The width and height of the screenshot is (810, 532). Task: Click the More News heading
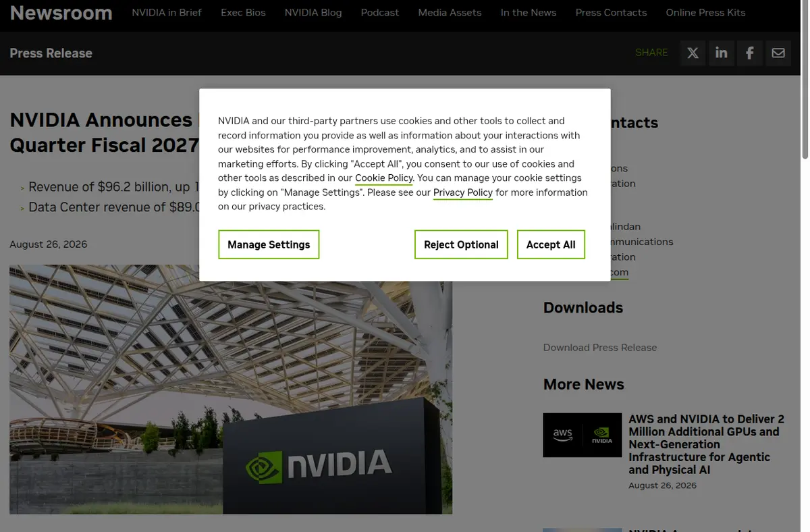[x=584, y=384]
